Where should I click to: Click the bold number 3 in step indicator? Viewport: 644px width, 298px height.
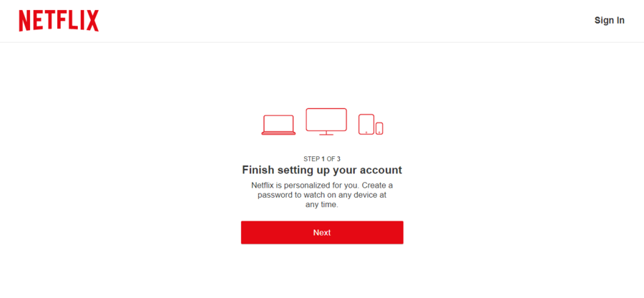tap(338, 158)
